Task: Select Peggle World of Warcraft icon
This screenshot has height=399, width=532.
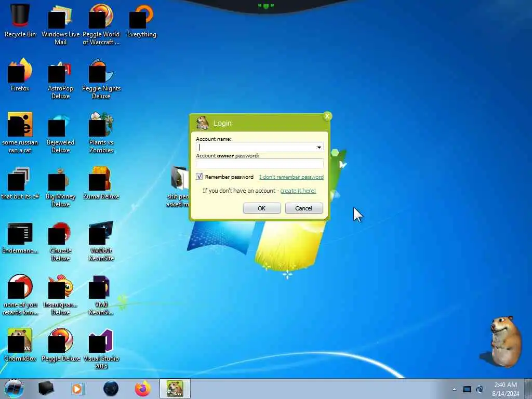Action: [x=101, y=24]
